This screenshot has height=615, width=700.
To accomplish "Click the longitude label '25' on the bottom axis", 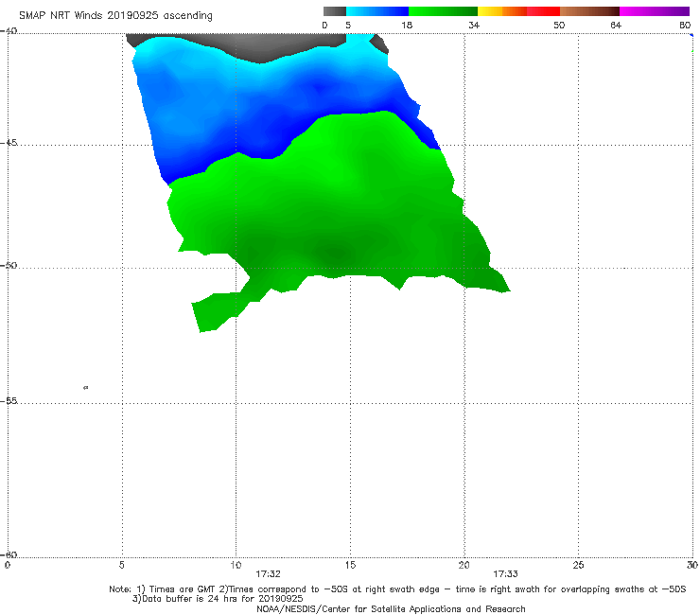I will [x=578, y=565].
